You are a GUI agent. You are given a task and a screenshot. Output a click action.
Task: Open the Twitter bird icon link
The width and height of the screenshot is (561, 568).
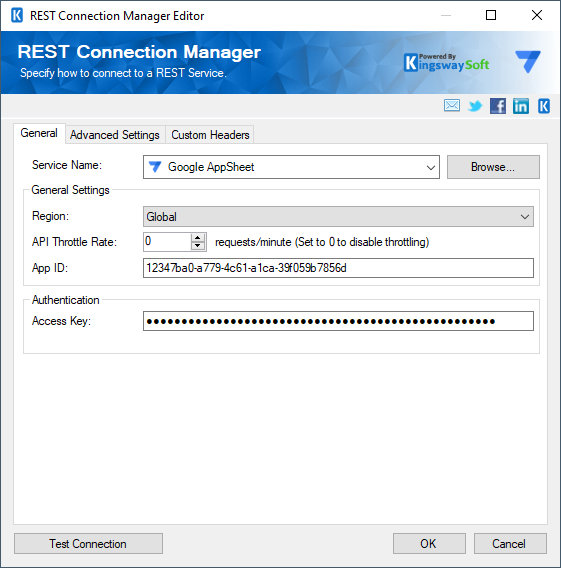point(475,106)
